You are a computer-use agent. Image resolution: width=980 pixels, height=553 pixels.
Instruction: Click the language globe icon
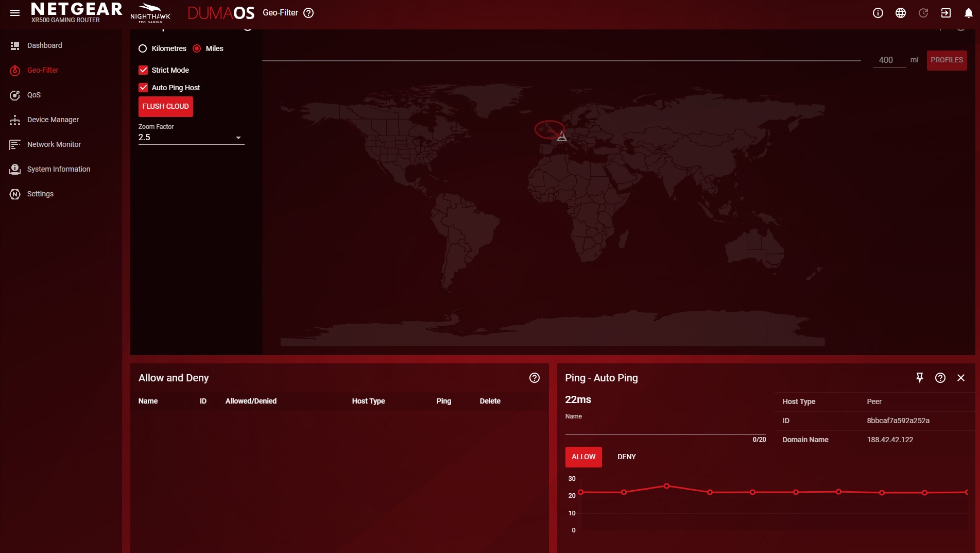point(901,13)
